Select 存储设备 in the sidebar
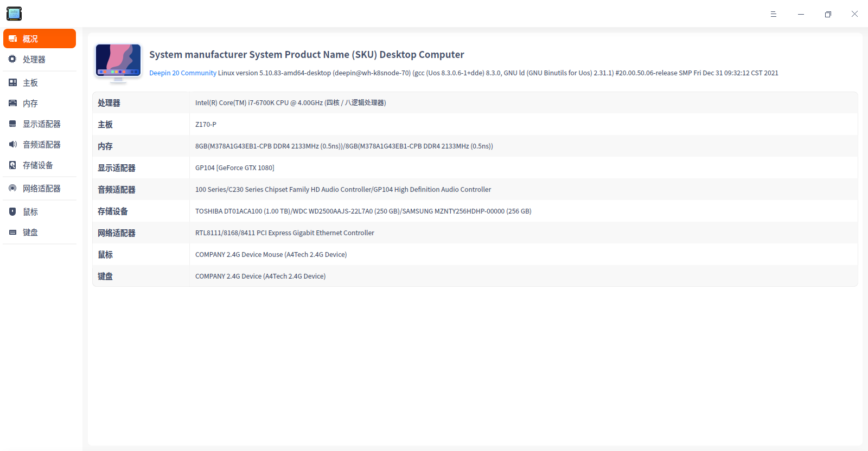Image resolution: width=868 pixels, height=451 pixels. click(40, 165)
